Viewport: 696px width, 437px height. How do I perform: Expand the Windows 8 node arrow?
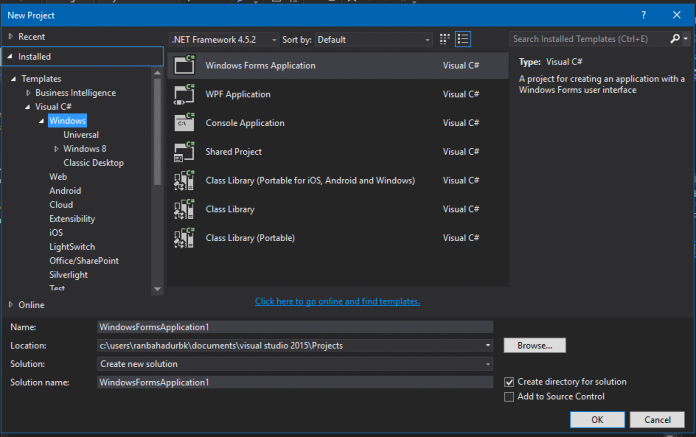56,149
